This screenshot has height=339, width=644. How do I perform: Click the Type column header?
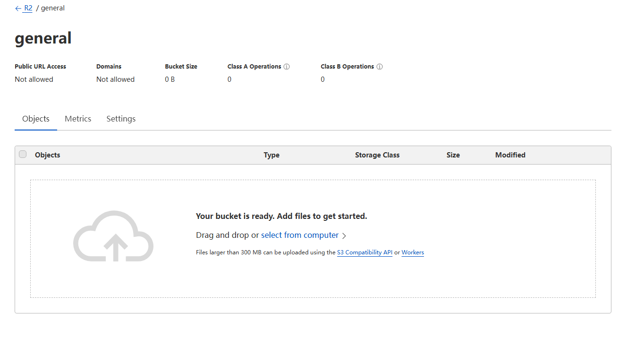(x=271, y=155)
